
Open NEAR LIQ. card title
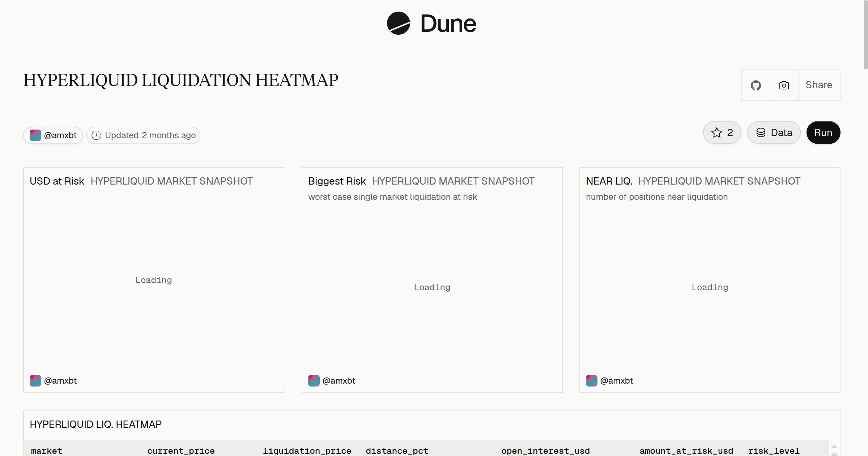click(x=609, y=181)
